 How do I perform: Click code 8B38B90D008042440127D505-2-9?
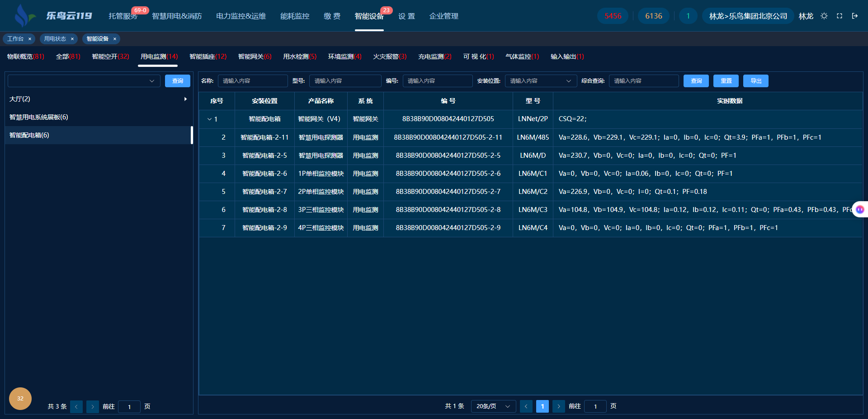[x=448, y=228]
